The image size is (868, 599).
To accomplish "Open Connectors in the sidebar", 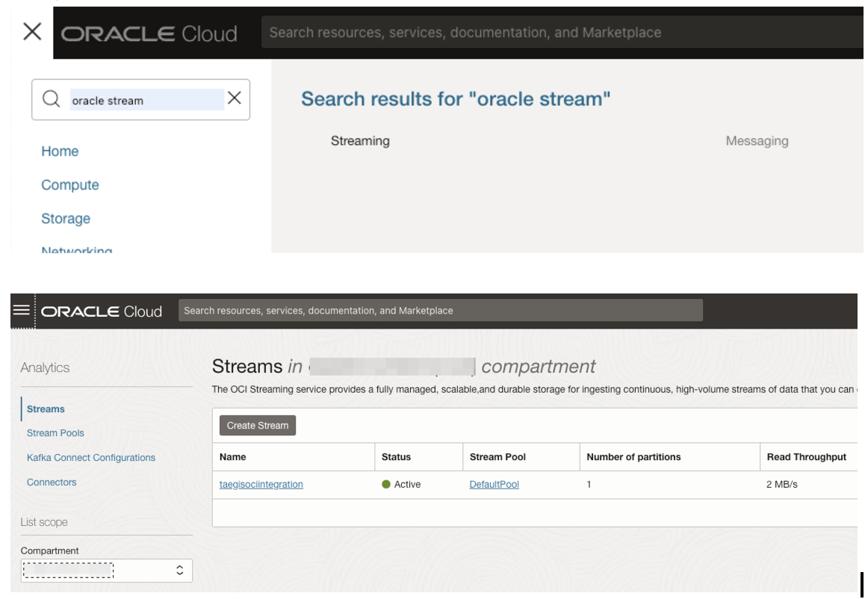I will 52,482.
